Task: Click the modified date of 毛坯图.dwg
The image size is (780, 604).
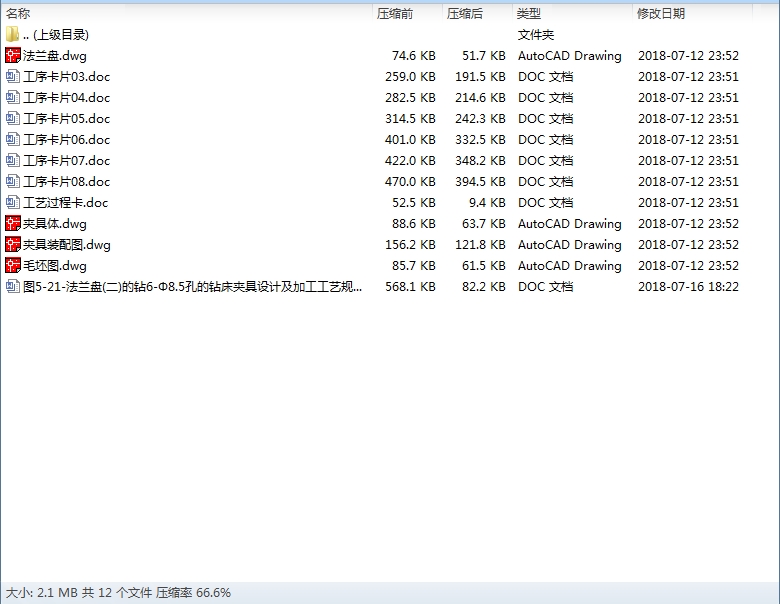Action: (688, 265)
